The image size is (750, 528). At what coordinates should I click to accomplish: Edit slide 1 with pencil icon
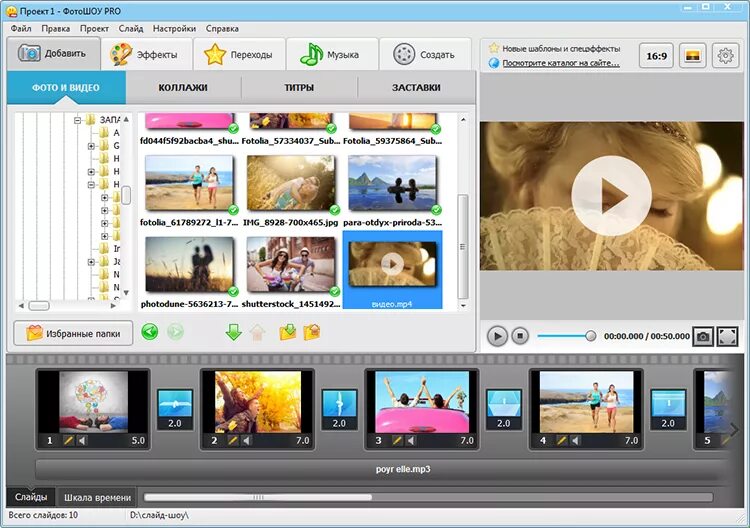[68, 440]
